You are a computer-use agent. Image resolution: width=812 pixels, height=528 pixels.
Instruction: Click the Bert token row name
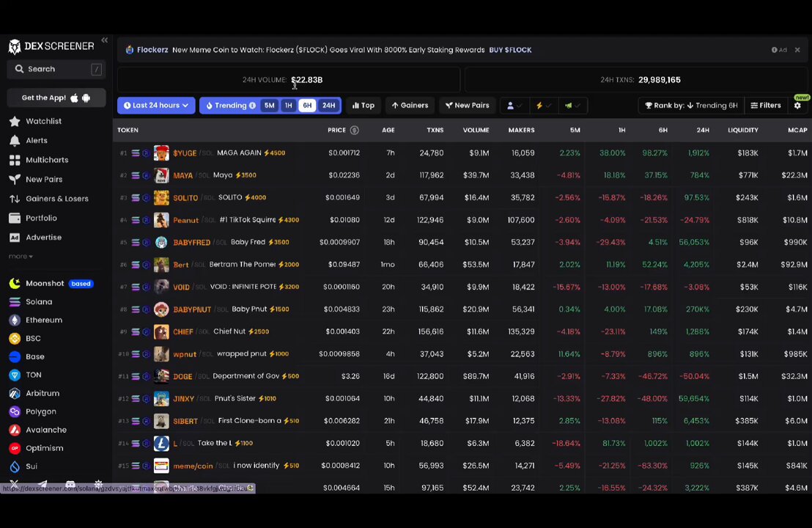(181, 265)
